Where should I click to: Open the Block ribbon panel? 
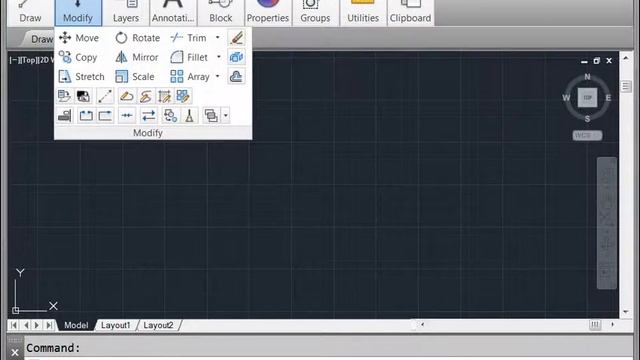(x=221, y=12)
